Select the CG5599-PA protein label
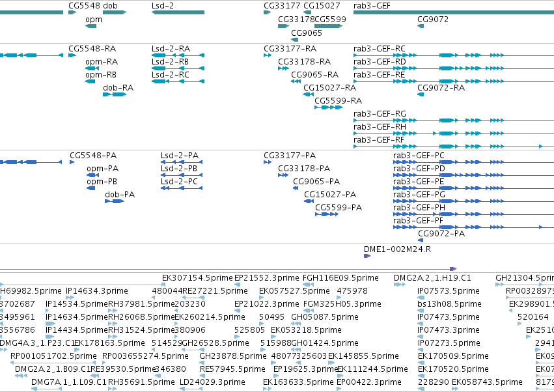This screenshot has height=392, width=554. click(x=339, y=208)
